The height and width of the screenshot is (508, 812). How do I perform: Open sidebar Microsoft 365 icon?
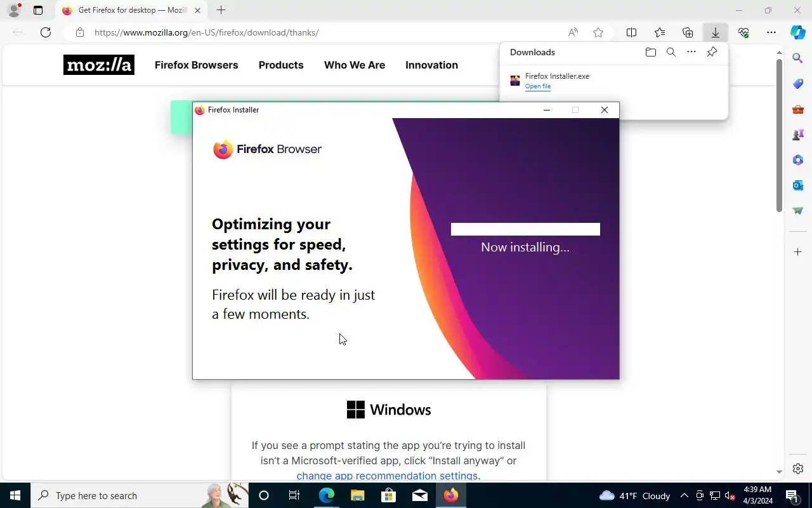[x=798, y=160]
